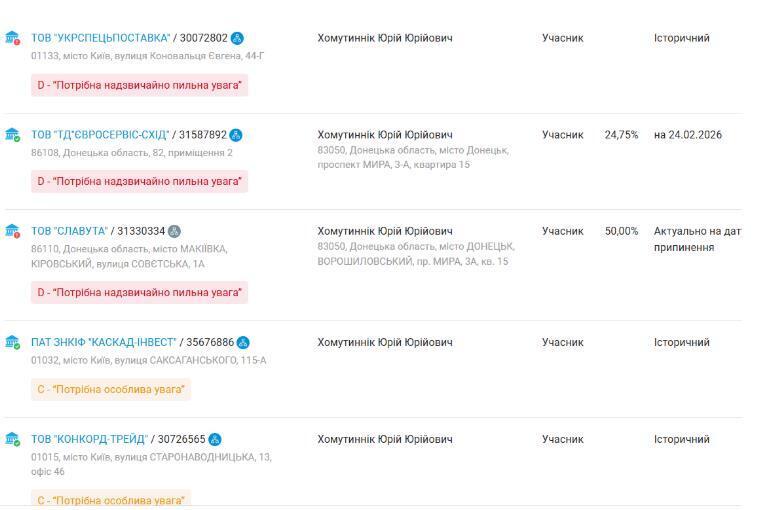Open ТОВ "СЛАВУТА" company profile

coord(69,231)
